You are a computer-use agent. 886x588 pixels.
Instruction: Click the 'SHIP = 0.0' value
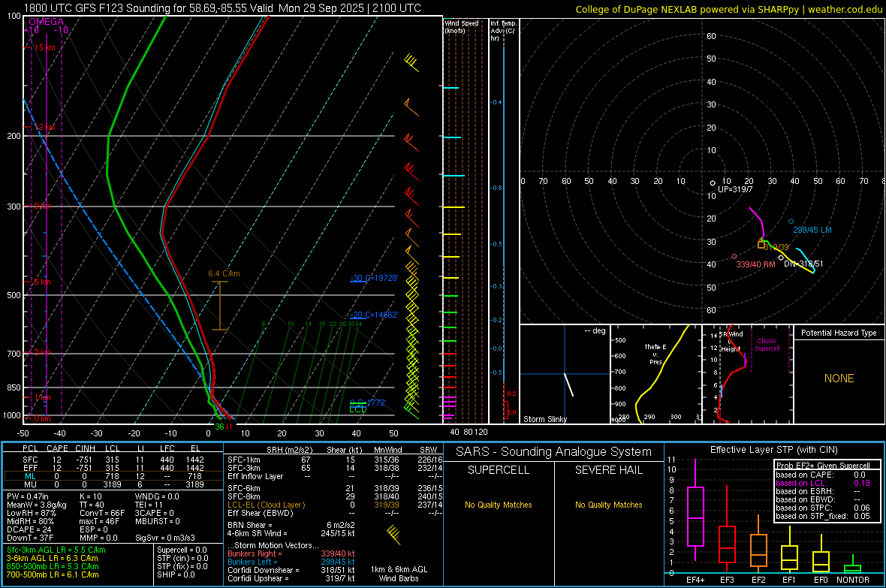point(176,574)
